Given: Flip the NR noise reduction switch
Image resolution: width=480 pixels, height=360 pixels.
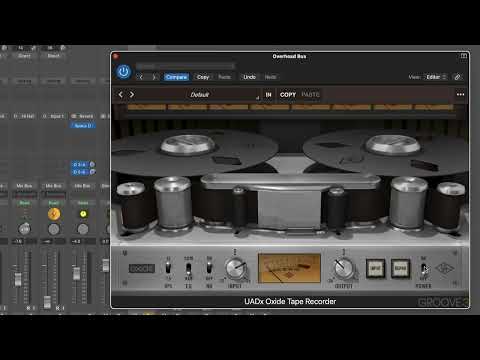Looking at the screenshot, I should [x=209, y=268].
